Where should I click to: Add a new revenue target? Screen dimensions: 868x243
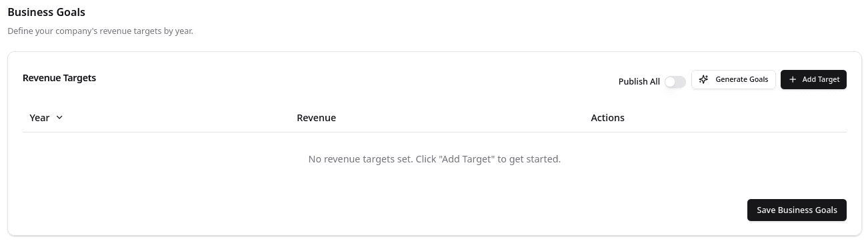(813, 79)
